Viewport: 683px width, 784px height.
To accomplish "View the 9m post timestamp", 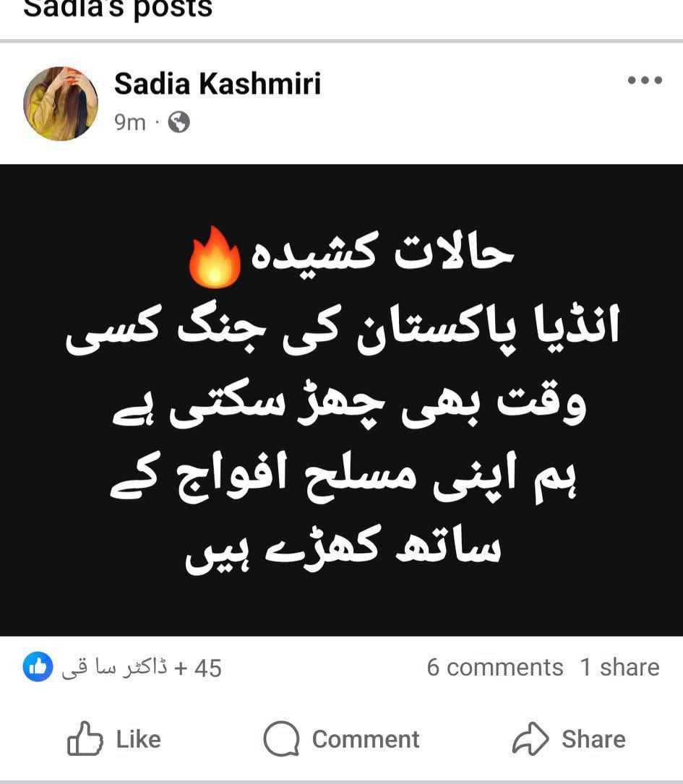I will [129, 122].
